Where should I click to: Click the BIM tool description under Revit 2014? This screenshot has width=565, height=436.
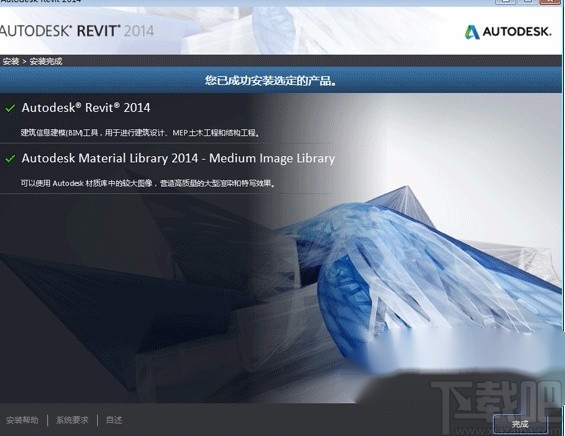tap(140, 133)
